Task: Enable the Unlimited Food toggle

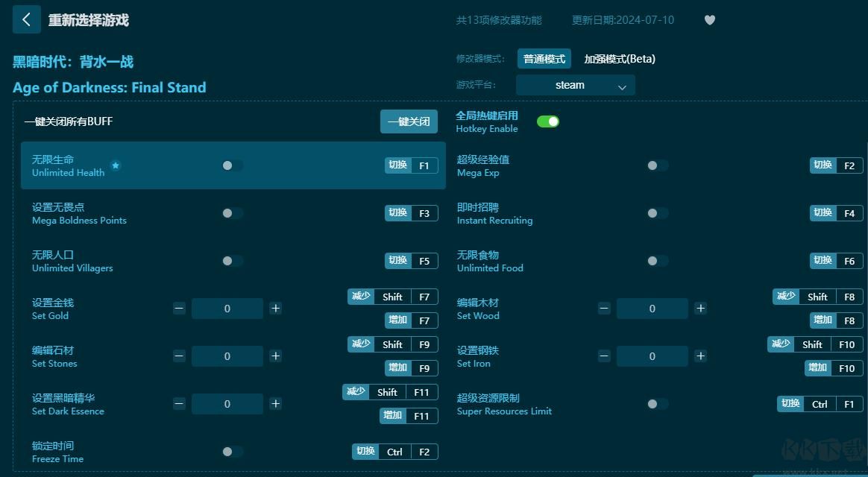Action: [x=657, y=261]
